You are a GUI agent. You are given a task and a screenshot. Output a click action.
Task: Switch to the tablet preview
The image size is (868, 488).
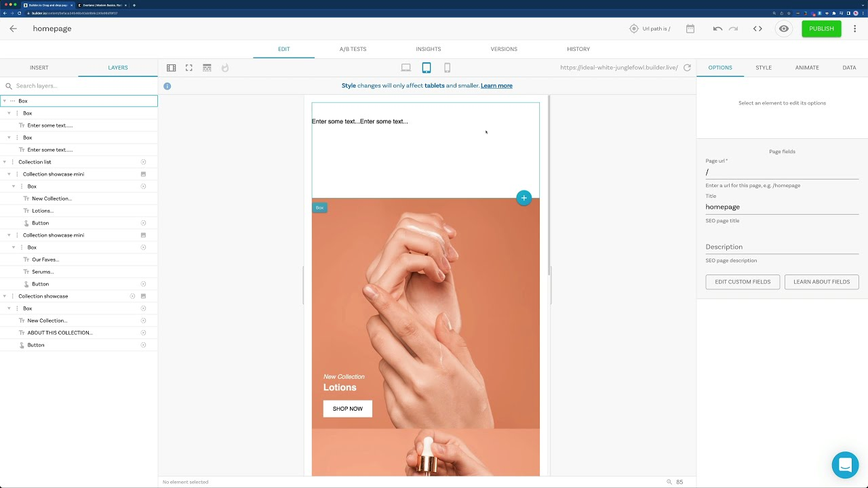(x=427, y=68)
